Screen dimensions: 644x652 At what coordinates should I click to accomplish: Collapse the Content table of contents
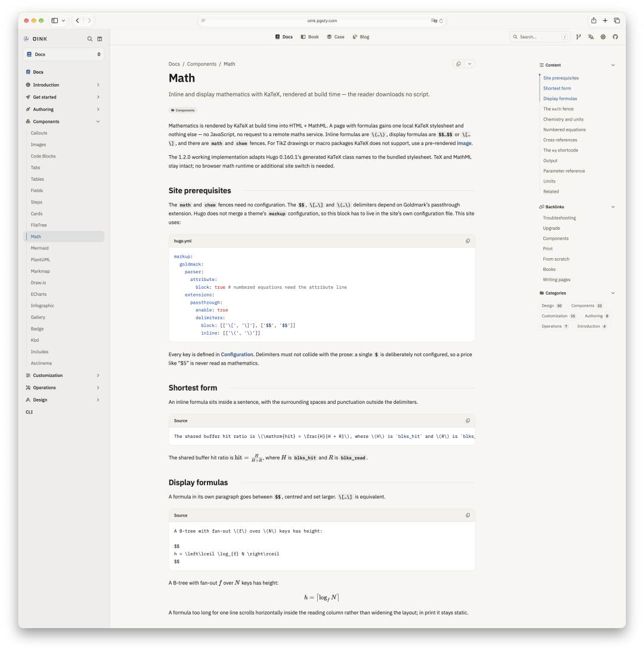pos(613,65)
